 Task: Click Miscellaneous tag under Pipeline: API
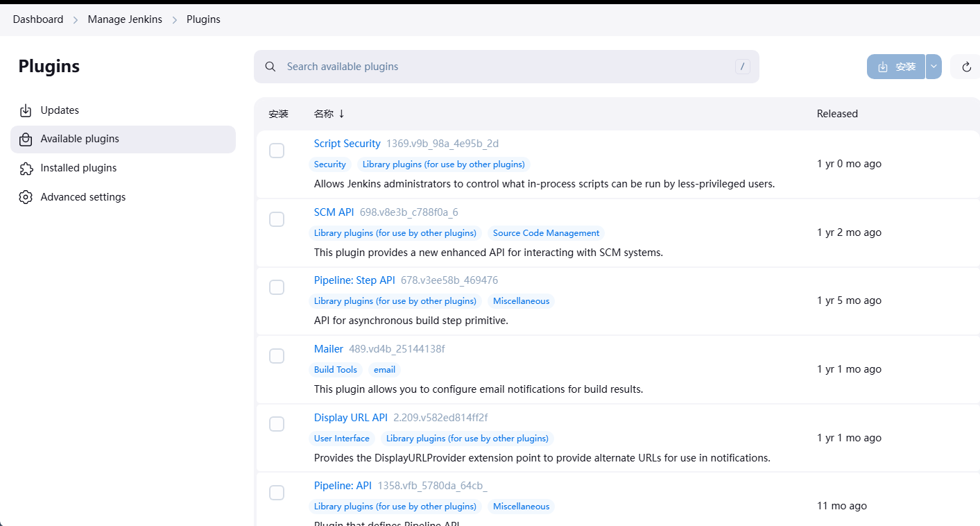(x=522, y=507)
